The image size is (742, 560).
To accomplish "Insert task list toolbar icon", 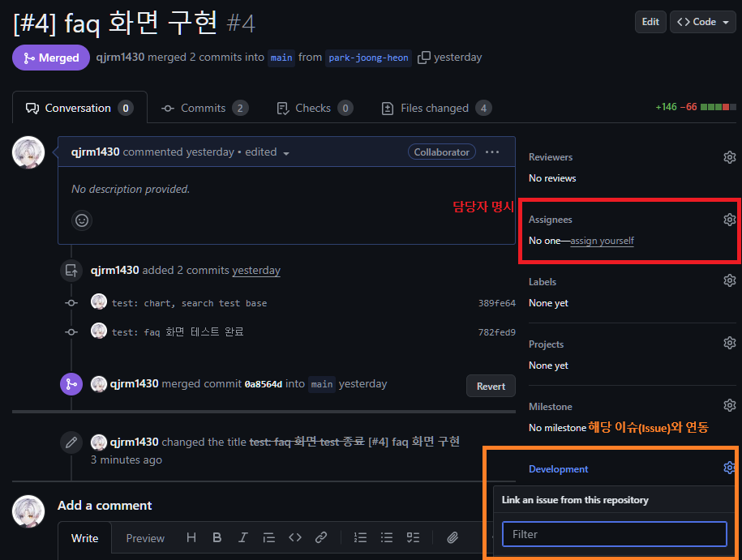I will click(413, 537).
